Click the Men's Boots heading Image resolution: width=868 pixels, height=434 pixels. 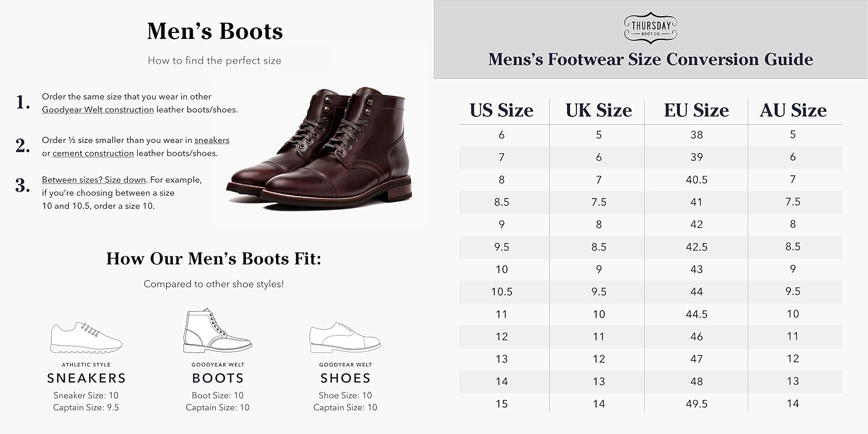pyautogui.click(x=215, y=31)
